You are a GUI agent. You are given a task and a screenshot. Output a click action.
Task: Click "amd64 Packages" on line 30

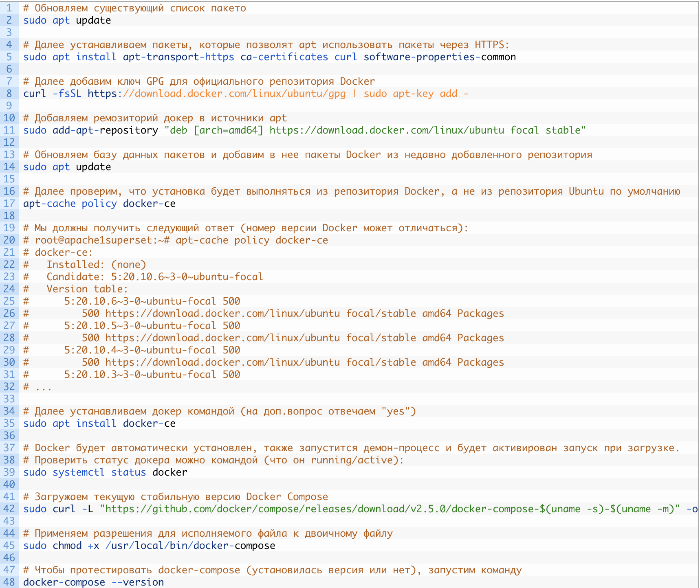(x=463, y=362)
